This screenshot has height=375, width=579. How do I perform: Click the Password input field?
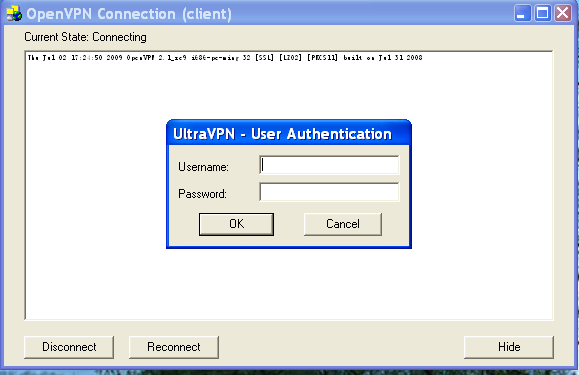point(329,192)
